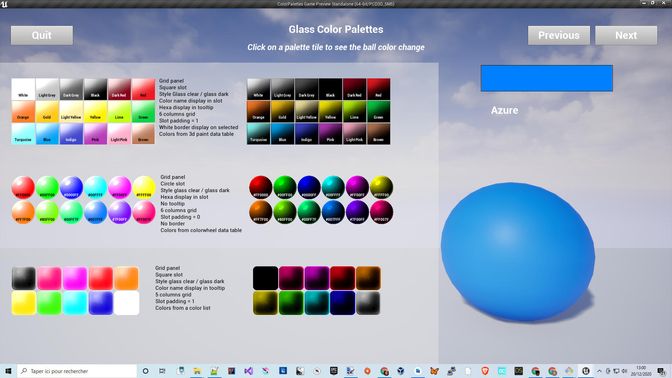This screenshot has width=672, height=378.
Task: Pick the Turquoise tile in the clear glass grid
Action: tap(23, 134)
